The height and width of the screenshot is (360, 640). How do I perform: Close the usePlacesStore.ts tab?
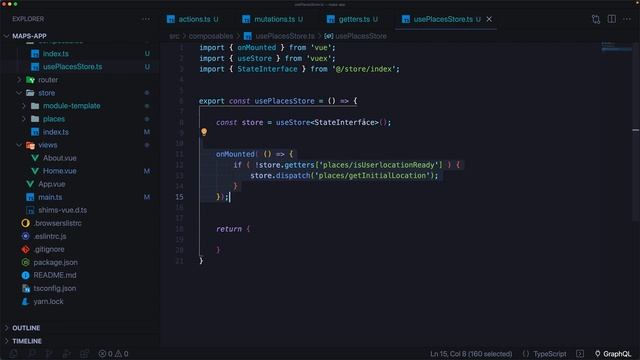tap(489, 19)
